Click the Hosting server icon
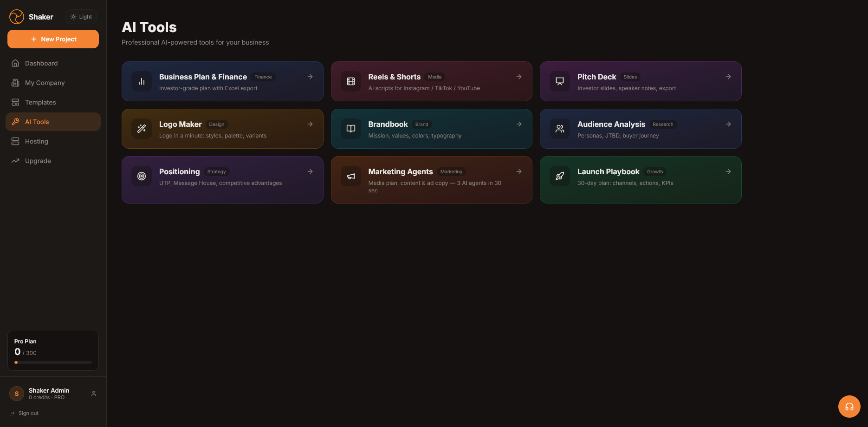Image resolution: width=868 pixels, height=427 pixels. point(15,141)
